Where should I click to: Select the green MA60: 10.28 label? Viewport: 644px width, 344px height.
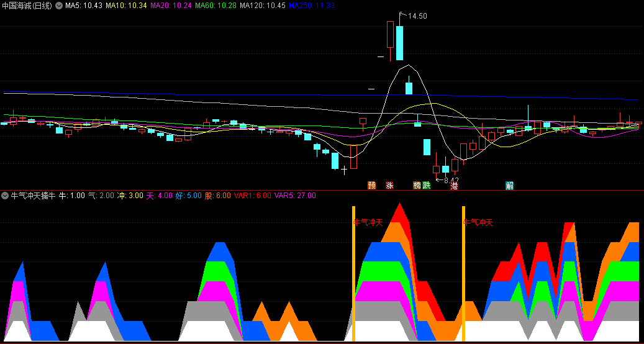click(215, 6)
